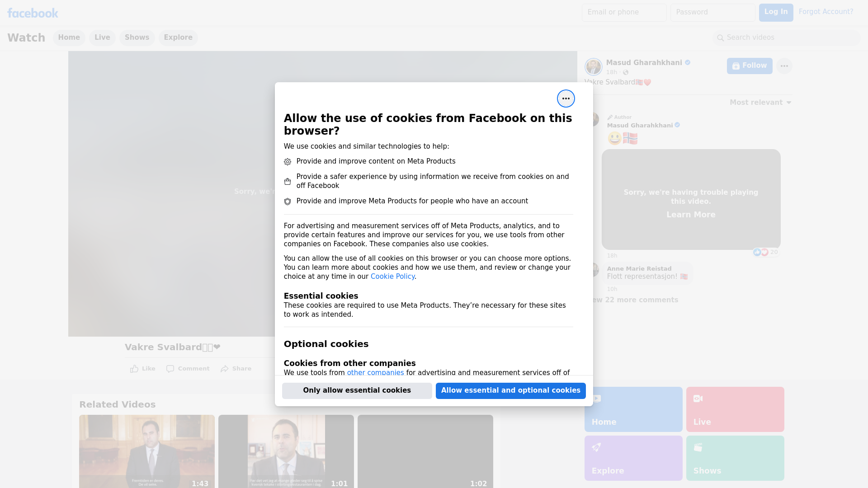Open the Shows tile in sidebar
The height and width of the screenshot is (488, 868).
(x=735, y=458)
